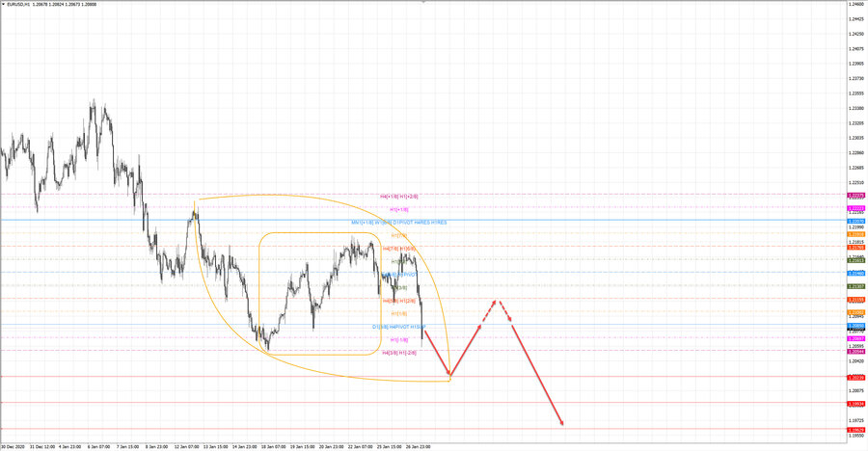Screen dimensions: 868x451
Task: Click the H4[3/8] H1[-2/8] level label
Action: click(x=399, y=353)
